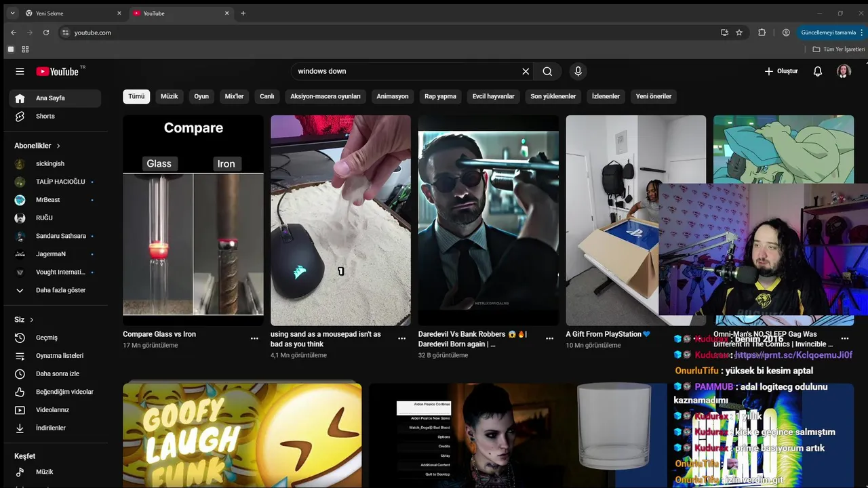Screen dimensions: 868x488
Task: Select the Rap yapma chip
Action: pyautogui.click(x=440, y=96)
